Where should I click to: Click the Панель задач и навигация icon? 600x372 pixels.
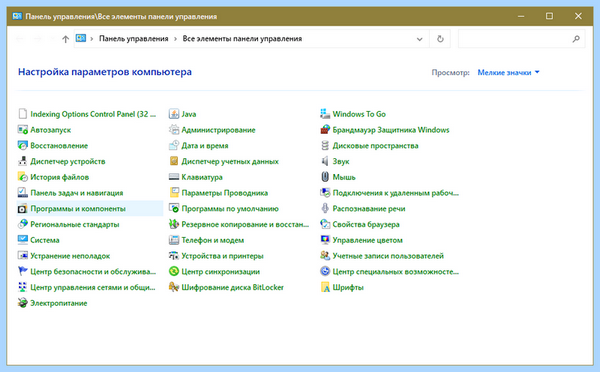point(23,193)
